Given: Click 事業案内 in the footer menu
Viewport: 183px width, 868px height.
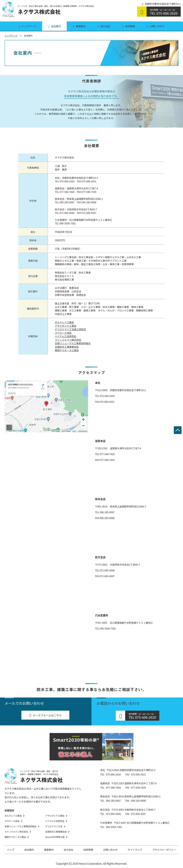Looking at the screenshot, I should (x=49, y=850).
